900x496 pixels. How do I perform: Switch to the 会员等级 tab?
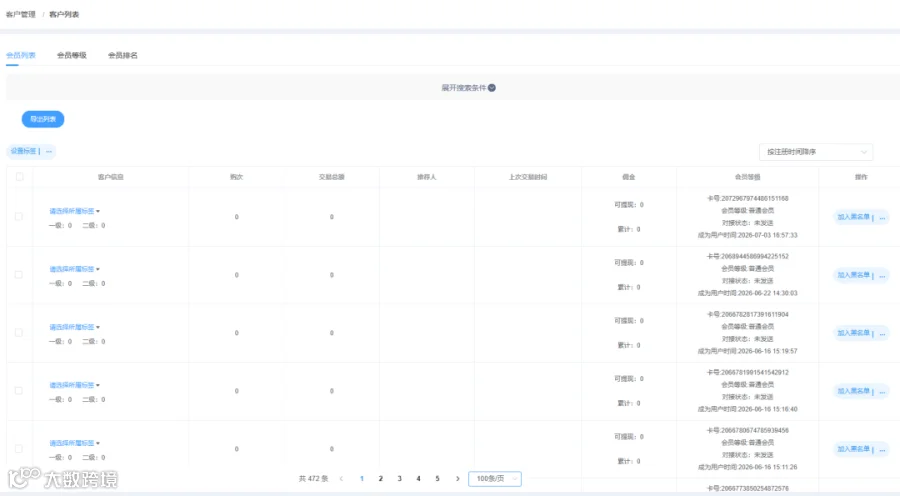72,55
